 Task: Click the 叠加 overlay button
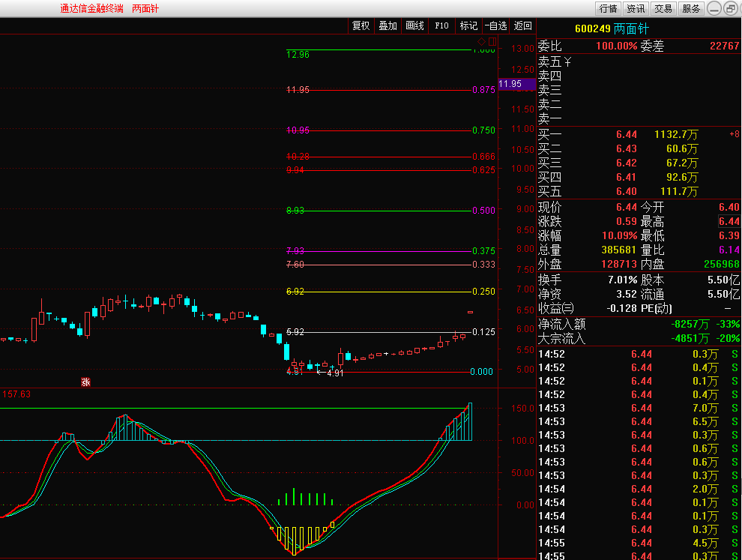(x=387, y=25)
